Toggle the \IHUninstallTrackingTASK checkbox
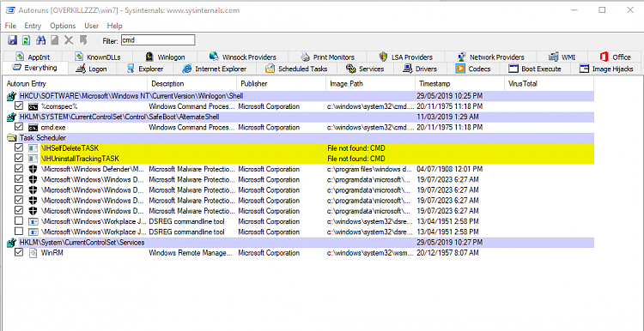This screenshot has height=331, width=644. (18, 159)
